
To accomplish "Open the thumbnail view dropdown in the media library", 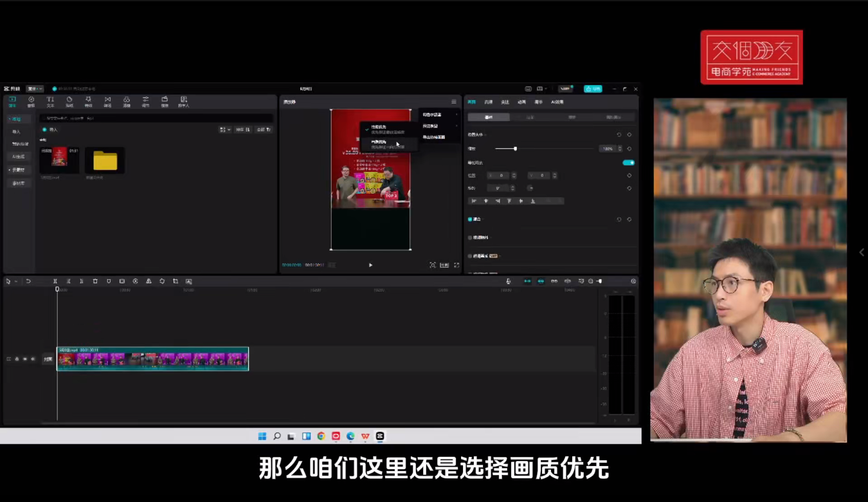I will click(x=224, y=129).
